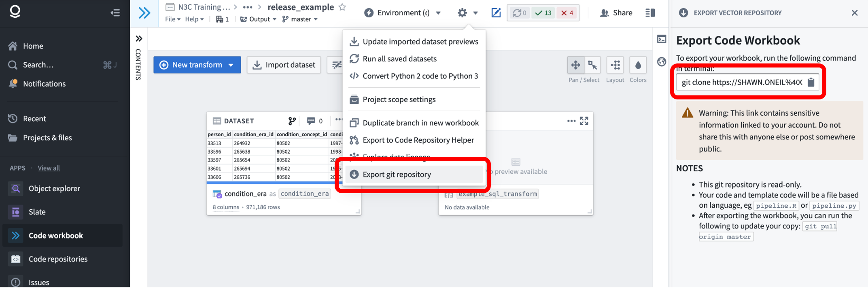
Task: Open more options on right transform node
Action: (x=571, y=121)
